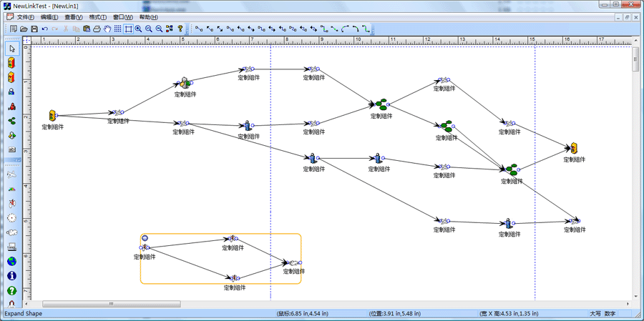Viewport: 644px width, 321px height.
Task: Open the 格式(T) menu
Action: 97,17
